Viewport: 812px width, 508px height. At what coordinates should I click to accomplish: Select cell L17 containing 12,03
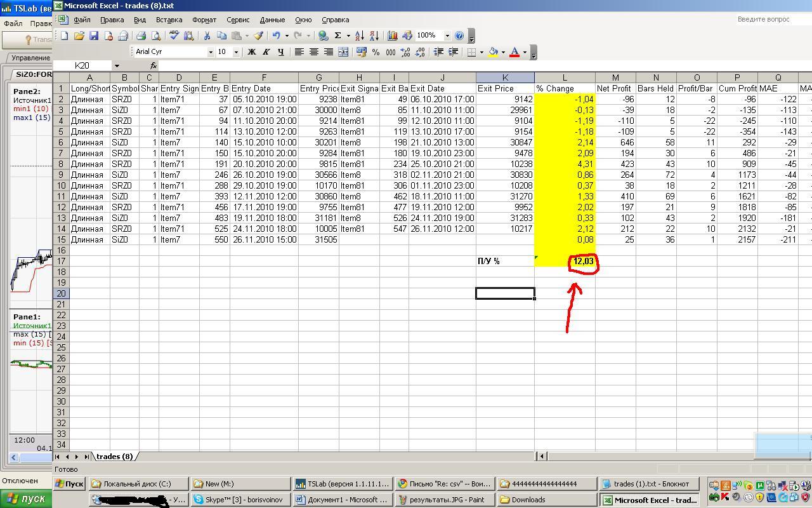565,261
